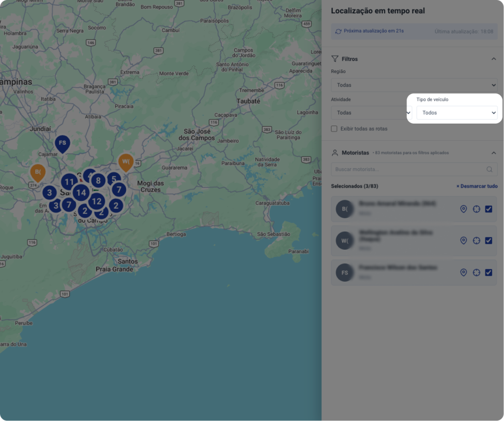Click the Selecionados (3/83) label

(354, 186)
